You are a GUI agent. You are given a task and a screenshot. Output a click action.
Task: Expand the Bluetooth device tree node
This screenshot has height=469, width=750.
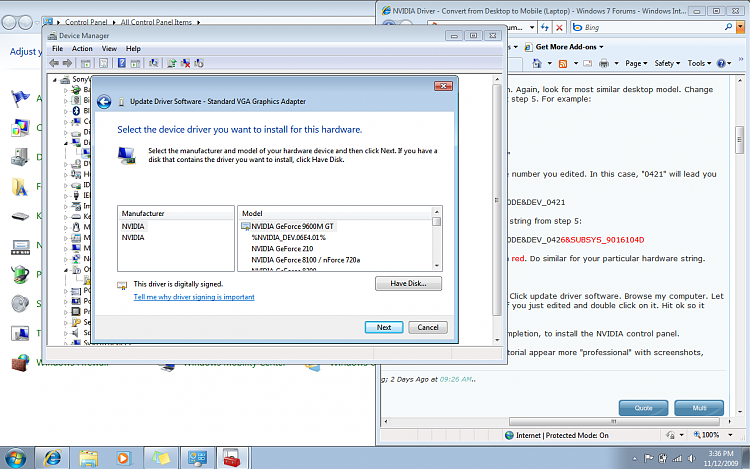click(66, 111)
